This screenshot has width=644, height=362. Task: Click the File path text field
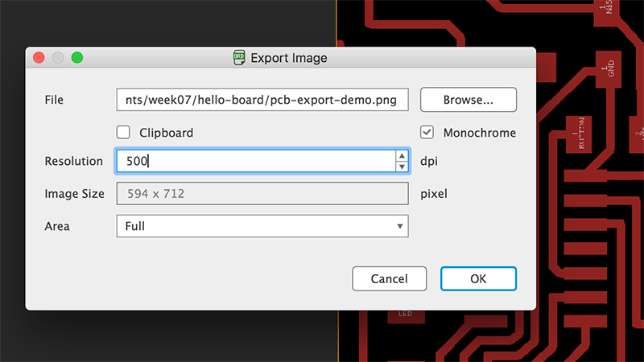pos(262,100)
